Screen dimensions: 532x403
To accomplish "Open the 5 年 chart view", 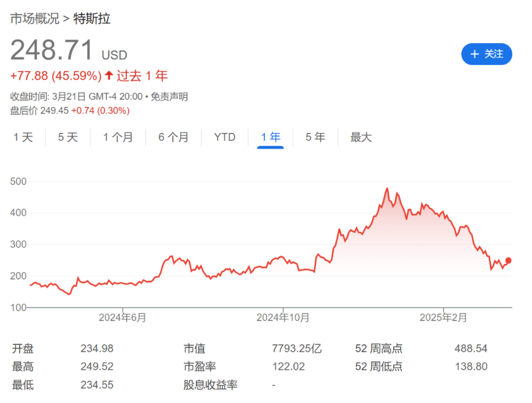I will click(x=315, y=137).
